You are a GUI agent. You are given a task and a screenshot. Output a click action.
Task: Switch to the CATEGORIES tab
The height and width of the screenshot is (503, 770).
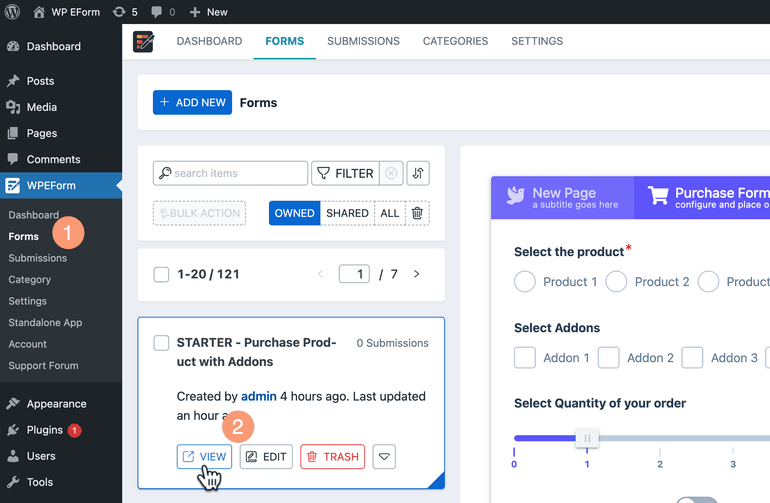point(455,41)
